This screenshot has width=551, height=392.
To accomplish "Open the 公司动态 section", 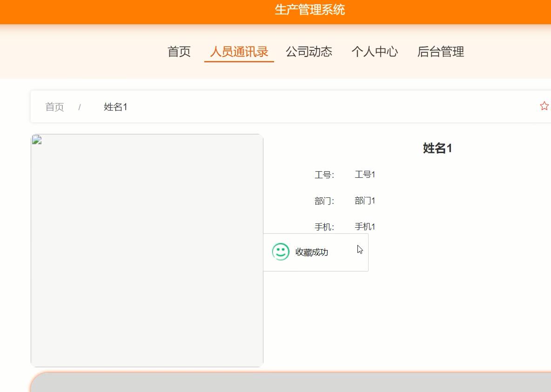I will 309,52.
